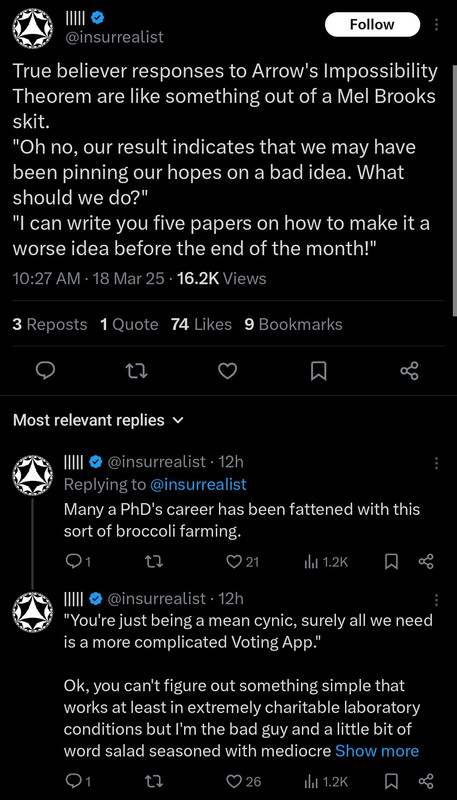The image size is (457, 800).
Task: View analytics of the broccoli farming reply
Action: coord(326,562)
